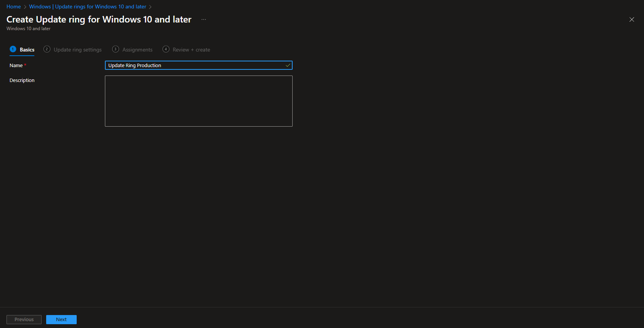The image size is (644, 328).
Task: Click the step 3 circle indicator
Action: [116, 49]
